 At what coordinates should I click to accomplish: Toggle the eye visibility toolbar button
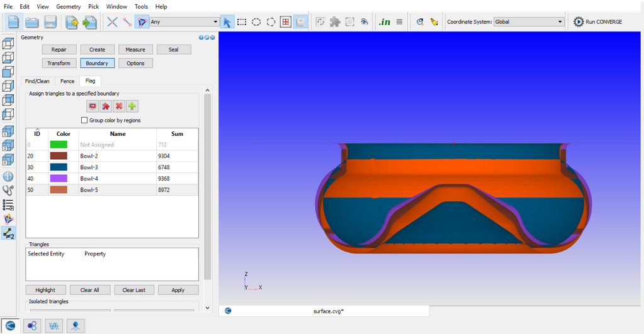[364, 22]
